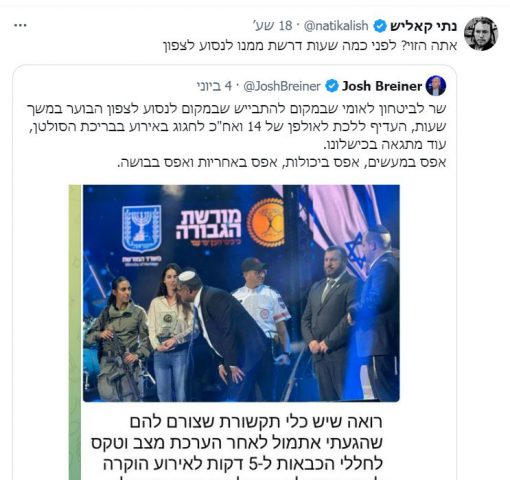The image size is (510, 480).
Task: Click the מורשת הגבורה logo in photo
Action: [x=208, y=228]
